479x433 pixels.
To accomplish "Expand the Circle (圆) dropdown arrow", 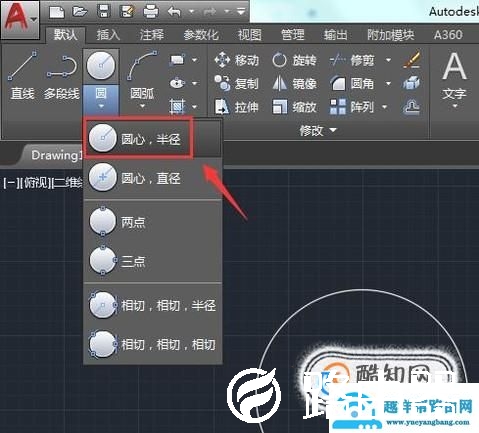I will coord(101,107).
